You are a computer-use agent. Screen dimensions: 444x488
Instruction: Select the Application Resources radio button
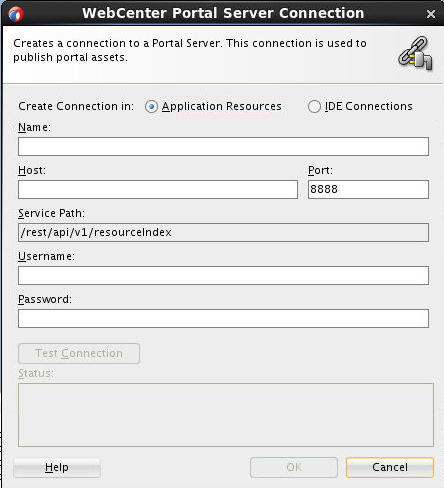[x=151, y=107]
